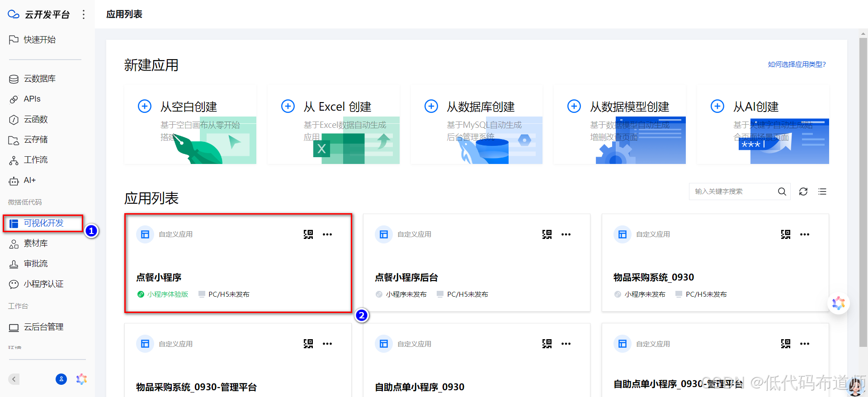This screenshot has width=868, height=397.
Task: Click 小程序未发布 on 点餐小程序后台 card
Action: pyautogui.click(x=401, y=294)
